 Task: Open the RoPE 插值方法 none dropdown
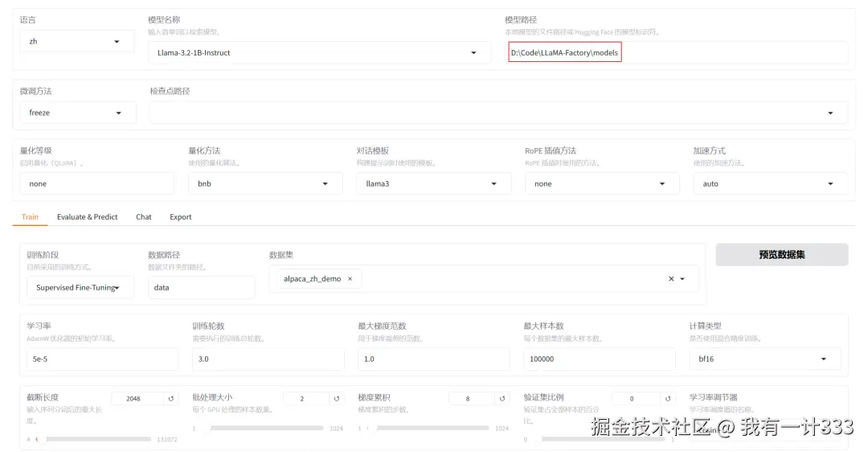(602, 183)
